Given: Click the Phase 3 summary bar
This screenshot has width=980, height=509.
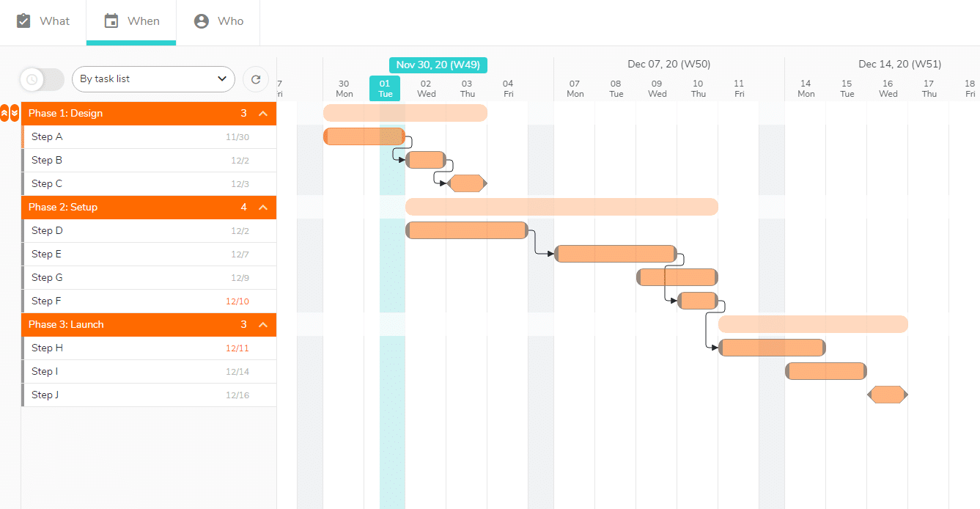Looking at the screenshot, I should [813, 324].
